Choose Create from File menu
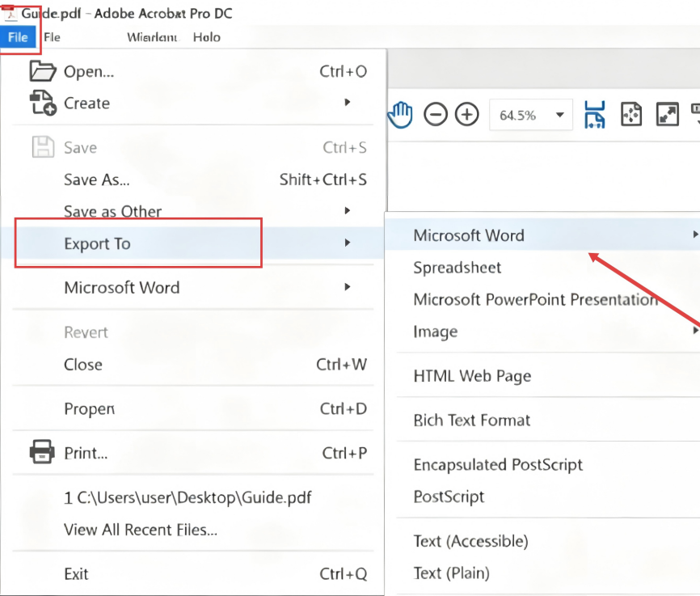 coord(192,104)
